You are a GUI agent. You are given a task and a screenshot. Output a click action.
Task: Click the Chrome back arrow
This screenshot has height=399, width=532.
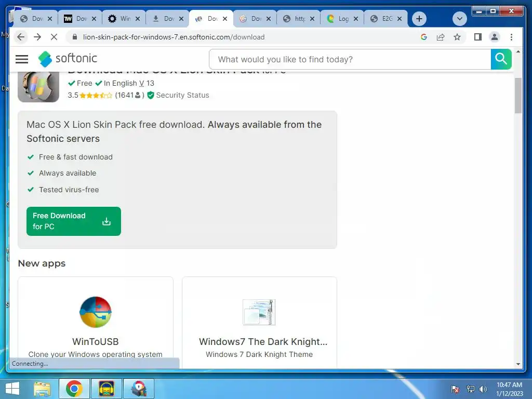pyautogui.click(x=21, y=37)
